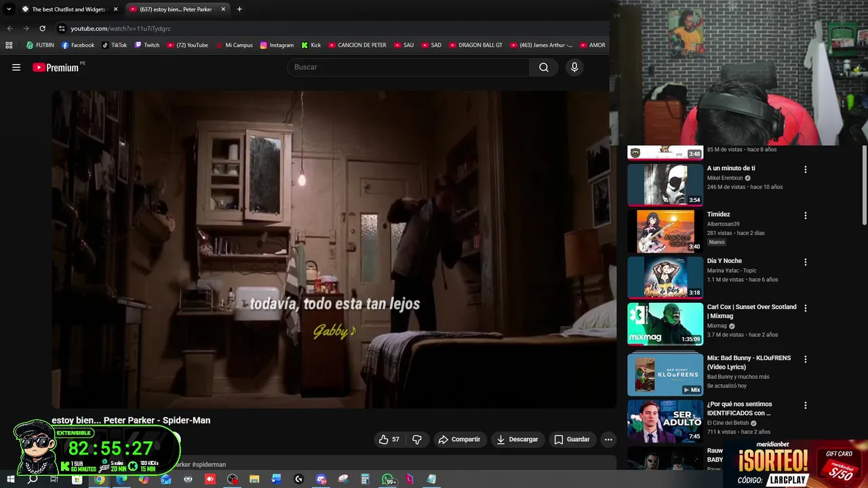Open a new browser tab

(x=239, y=9)
